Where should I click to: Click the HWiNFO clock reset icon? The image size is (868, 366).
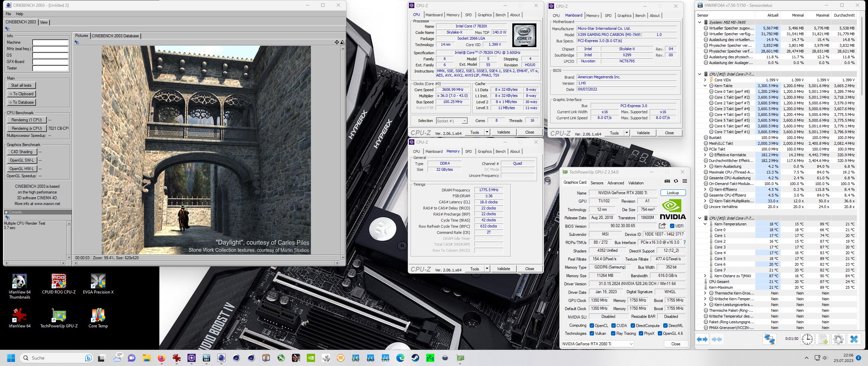(807, 339)
